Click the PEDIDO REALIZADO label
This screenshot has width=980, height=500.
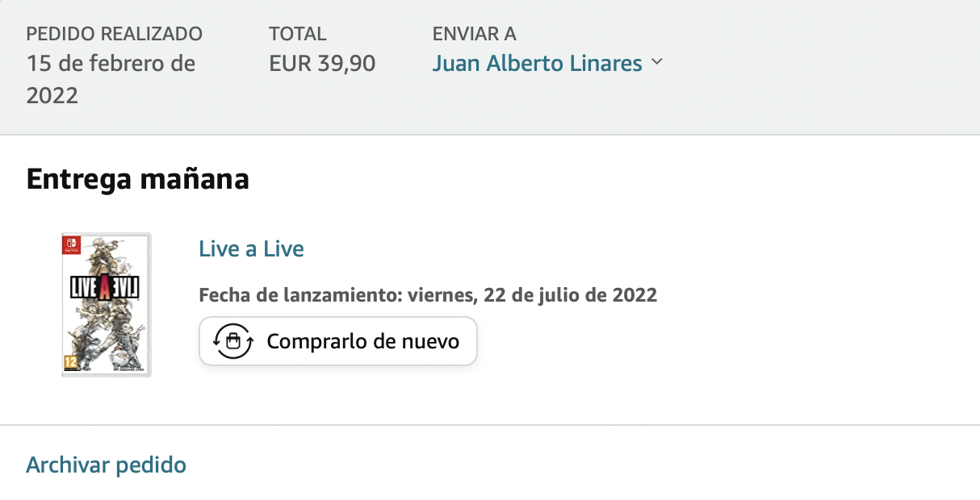115,34
